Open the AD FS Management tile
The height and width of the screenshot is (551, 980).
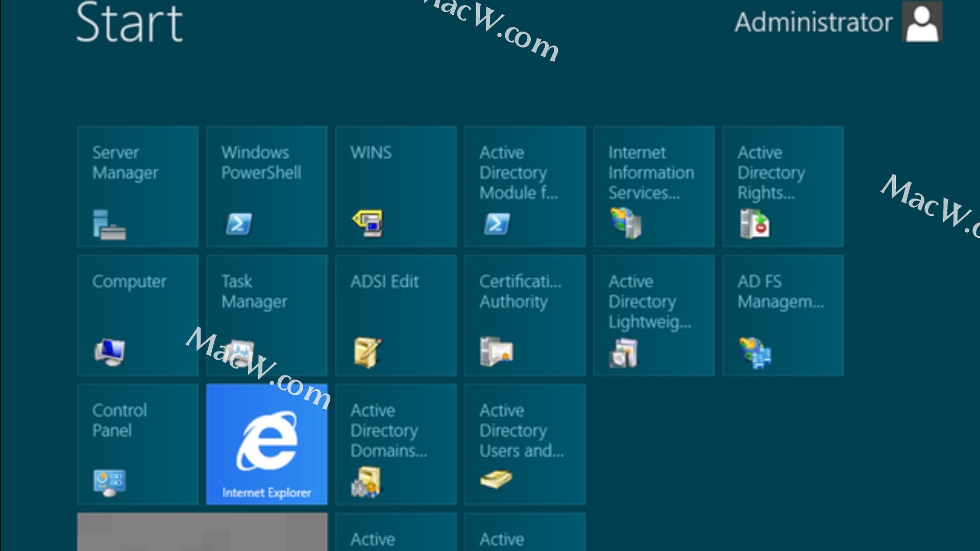783,316
